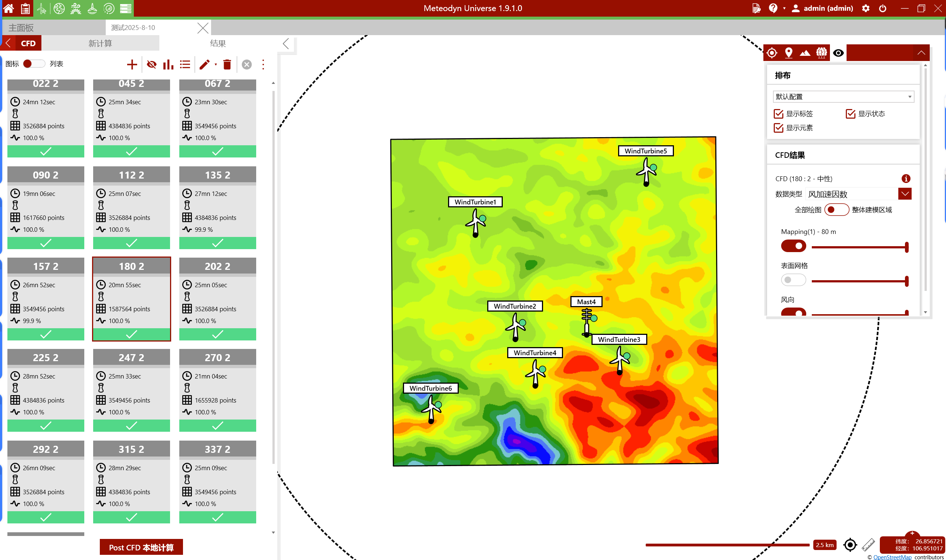Click the CFD info icon
The image size is (946, 560).
pyautogui.click(x=906, y=179)
